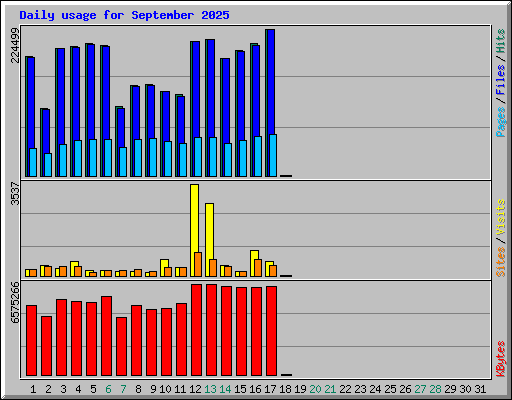Click the short blue hits bar for day 2

click(46, 131)
